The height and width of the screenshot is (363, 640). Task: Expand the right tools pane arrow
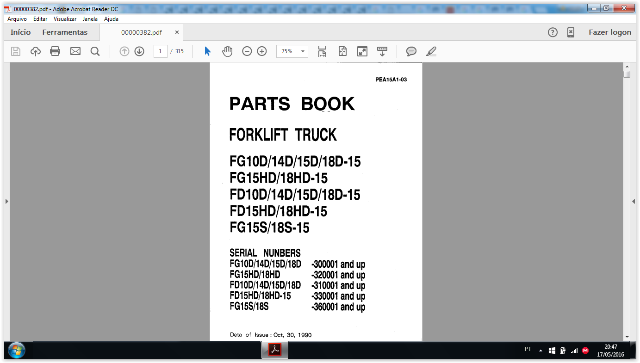coord(633,201)
